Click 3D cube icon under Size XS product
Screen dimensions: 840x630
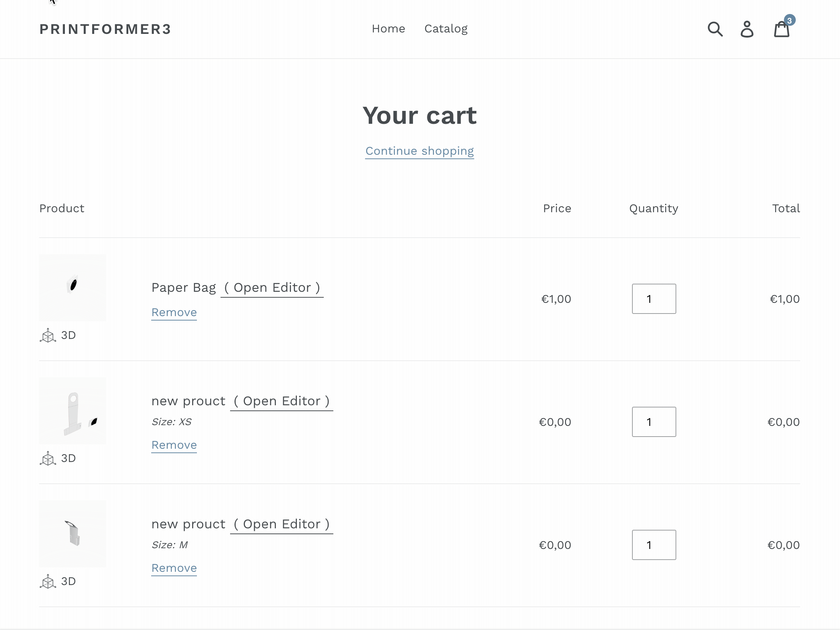[x=48, y=458]
